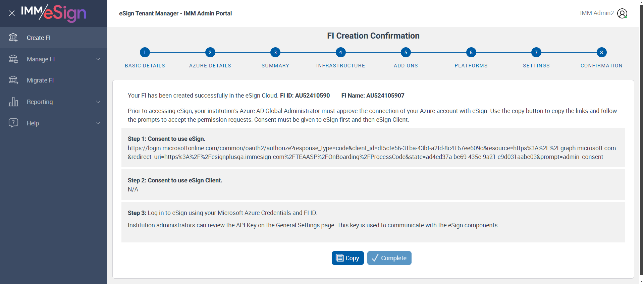This screenshot has height=284, width=644.
Task: Expand the Manage FI submenu chevron
Action: tap(98, 59)
